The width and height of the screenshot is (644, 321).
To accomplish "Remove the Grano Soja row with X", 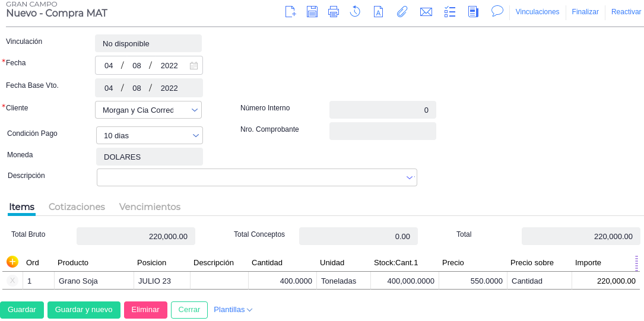I will tap(12, 281).
